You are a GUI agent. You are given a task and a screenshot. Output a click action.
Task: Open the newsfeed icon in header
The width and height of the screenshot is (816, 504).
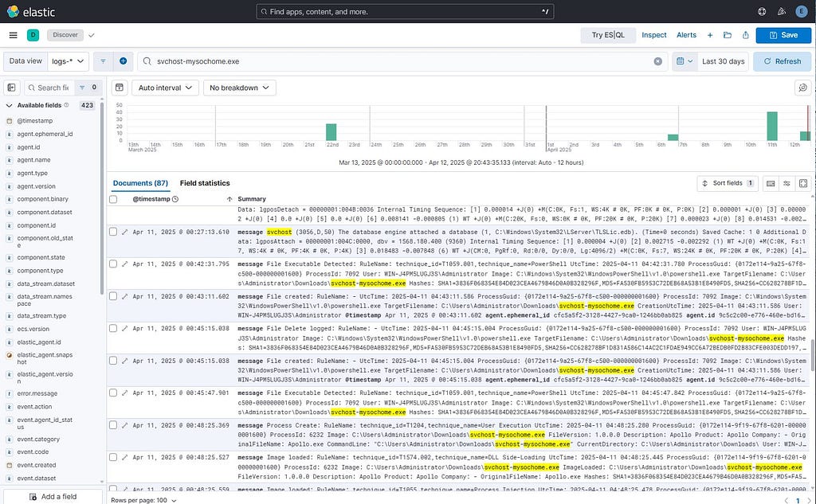782,11
